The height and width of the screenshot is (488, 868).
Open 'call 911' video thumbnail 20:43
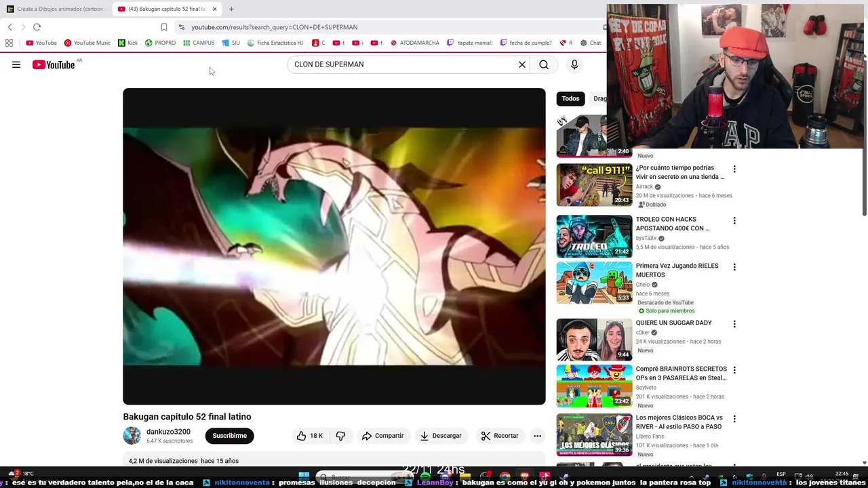594,185
